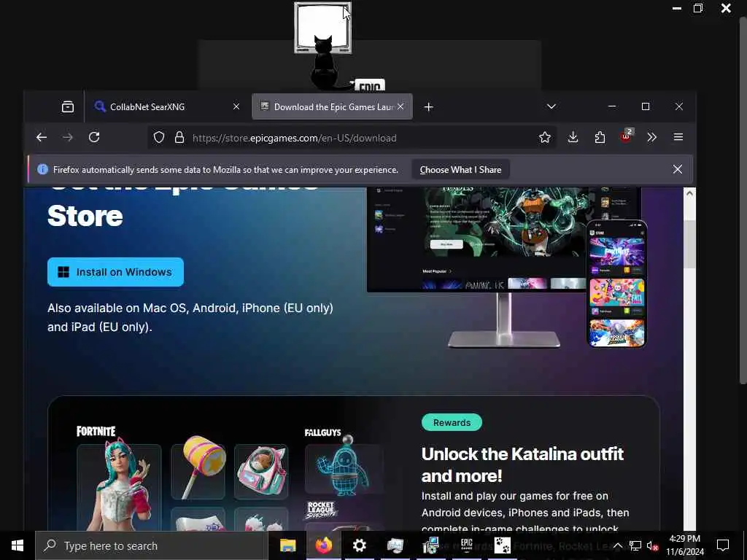Click the monitor app icon next to Settings
The height and width of the screenshot is (560, 747).
[395, 545]
